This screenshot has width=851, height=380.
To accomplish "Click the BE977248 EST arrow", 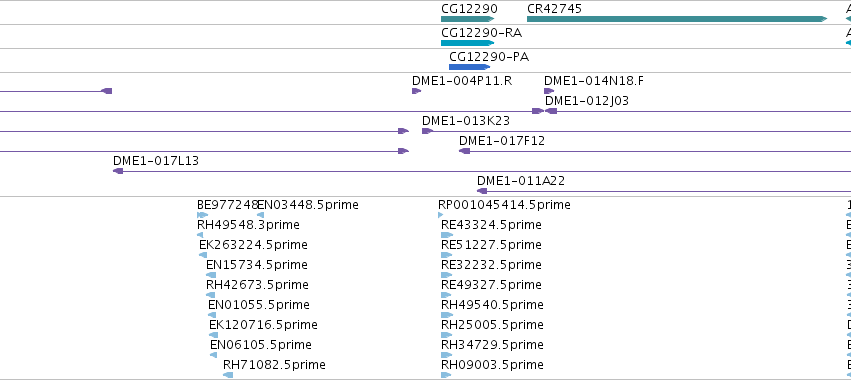I will click(x=202, y=215).
